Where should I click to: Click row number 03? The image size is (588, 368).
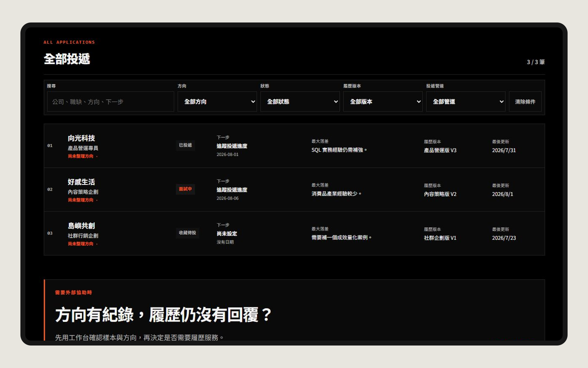point(50,233)
